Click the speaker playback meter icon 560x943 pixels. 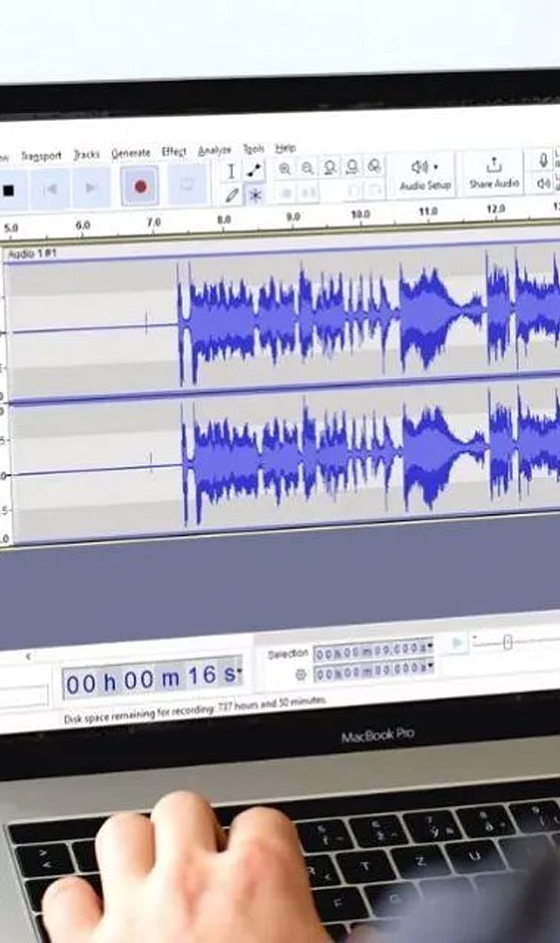543,183
